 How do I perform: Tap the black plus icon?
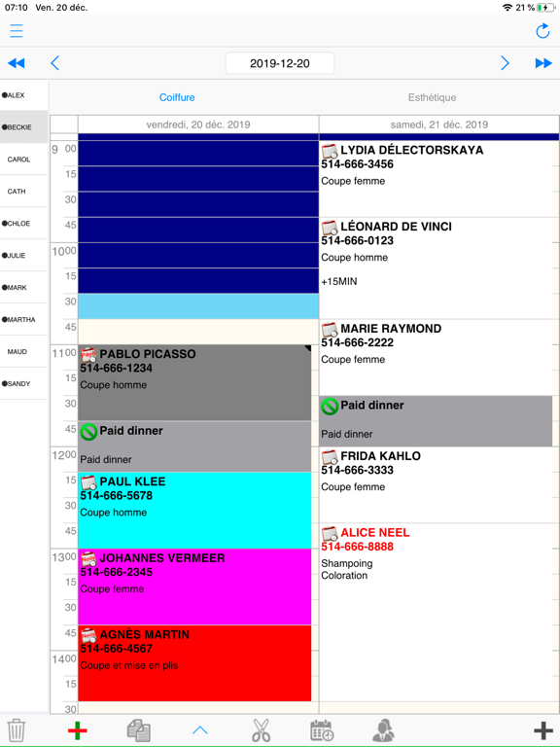543,730
